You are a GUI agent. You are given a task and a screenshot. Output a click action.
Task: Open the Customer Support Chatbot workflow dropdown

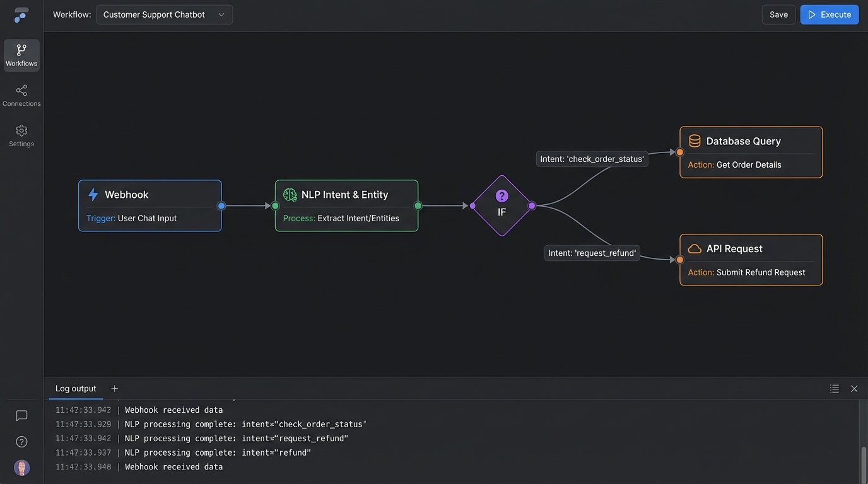pos(164,14)
